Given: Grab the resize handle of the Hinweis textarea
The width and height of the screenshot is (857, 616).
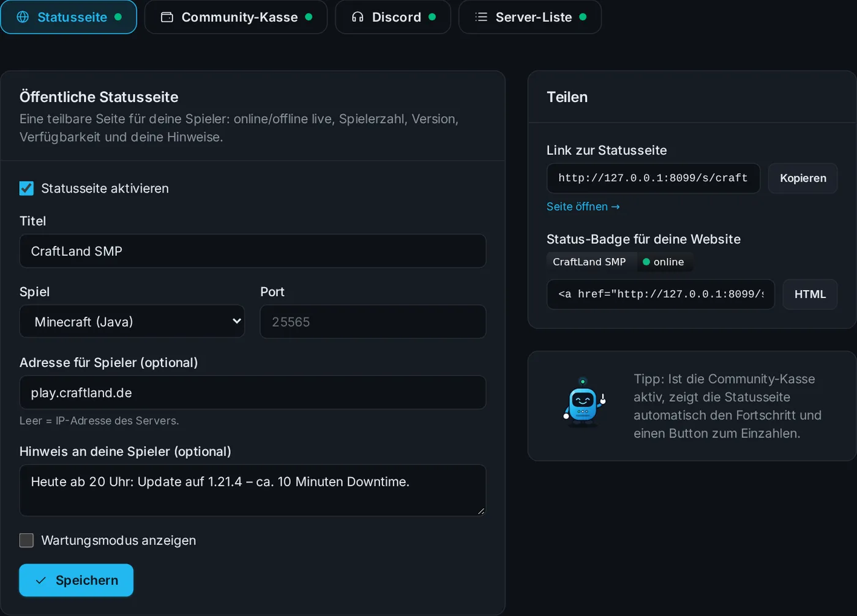Looking at the screenshot, I should click(481, 511).
